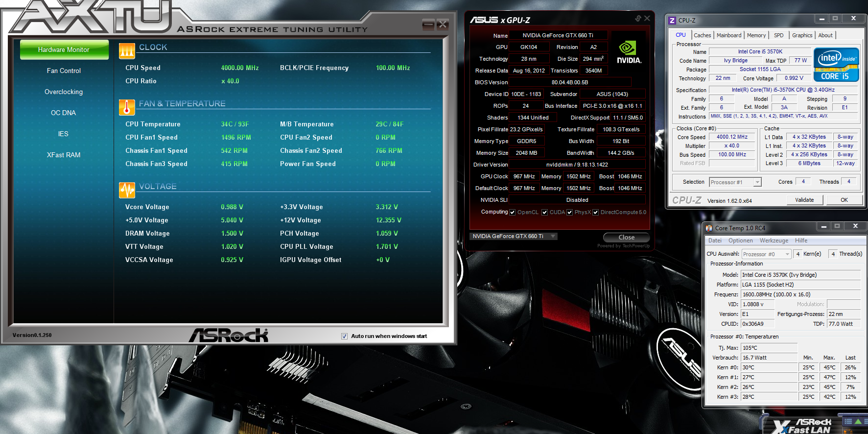
Task: Switch to the CPU tab in CPU-Z
Action: coord(680,35)
